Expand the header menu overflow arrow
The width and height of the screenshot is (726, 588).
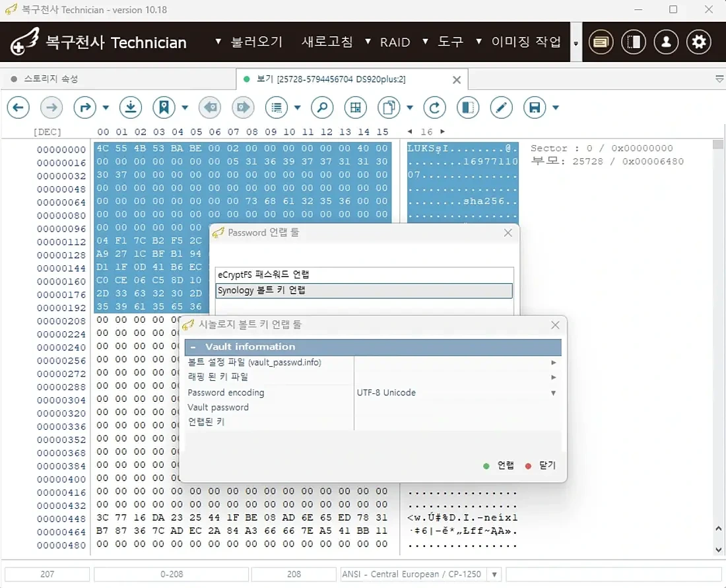(576, 43)
